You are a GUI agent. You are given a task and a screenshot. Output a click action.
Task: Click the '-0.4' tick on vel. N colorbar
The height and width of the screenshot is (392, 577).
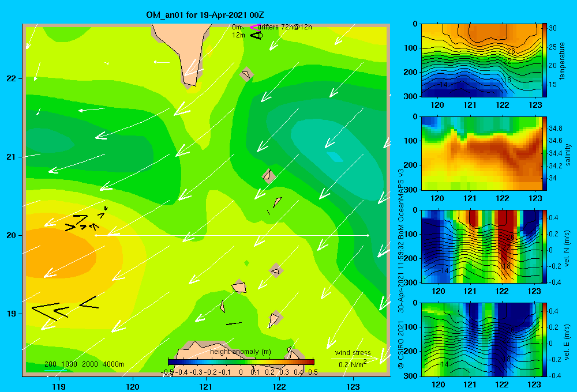tap(554, 282)
